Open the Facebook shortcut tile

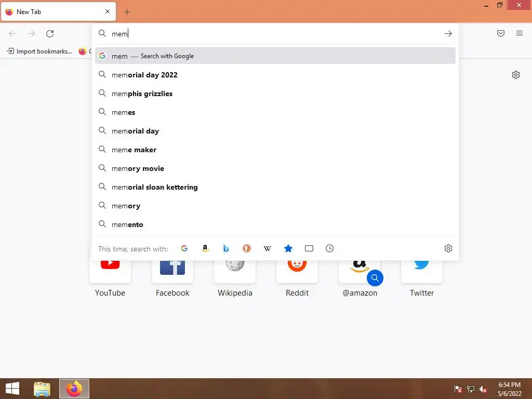pyautogui.click(x=172, y=271)
